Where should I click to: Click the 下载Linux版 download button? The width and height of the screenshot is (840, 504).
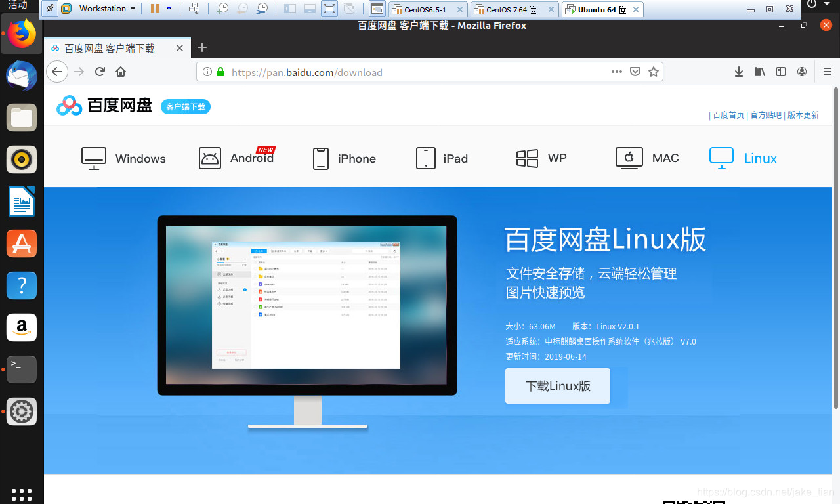pyautogui.click(x=558, y=386)
